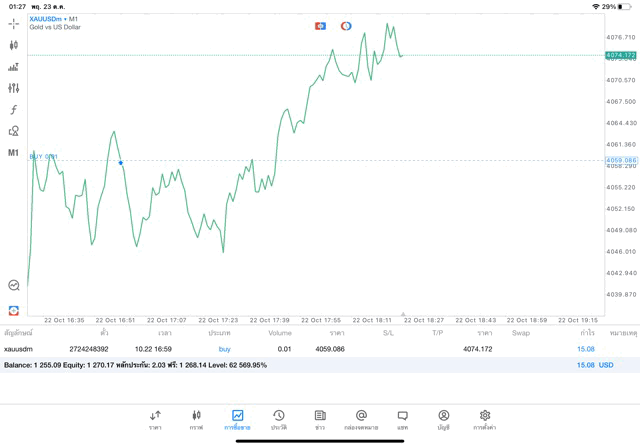Zoom chart with the magnifier icon
The width and height of the screenshot is (640, 447).
click(x=13, y=285)
